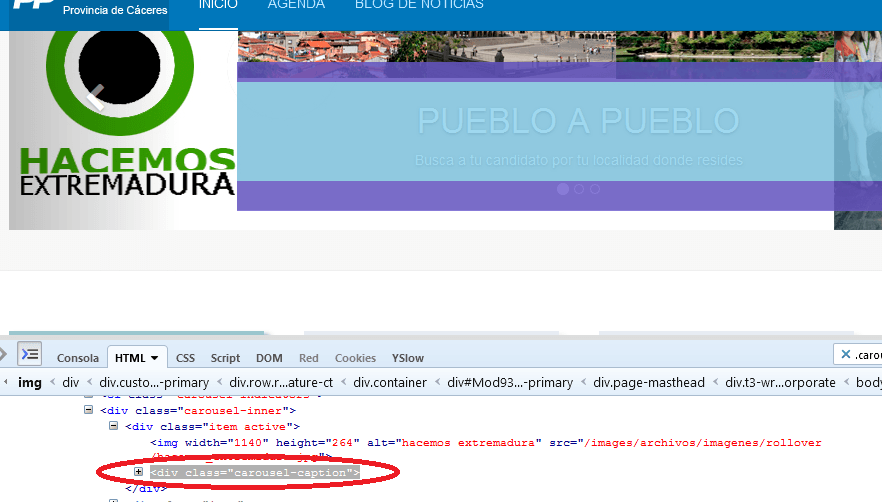Image resolution: width=882 pixels, height=502 pixels.
Task: Click the 'Busca a tu candidato' caption text
Action: click(578, 160)
